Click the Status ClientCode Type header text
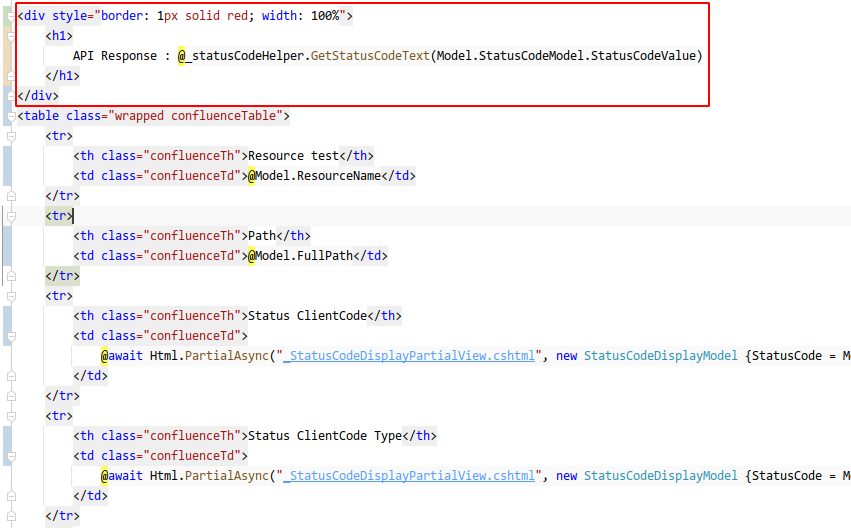 [325, 436]
